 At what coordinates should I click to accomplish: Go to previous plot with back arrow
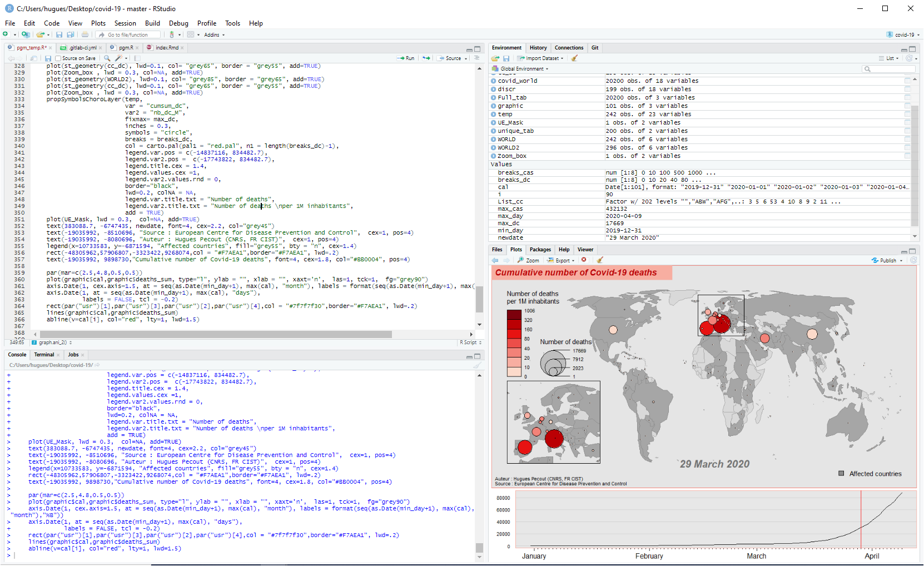[495, 260]
